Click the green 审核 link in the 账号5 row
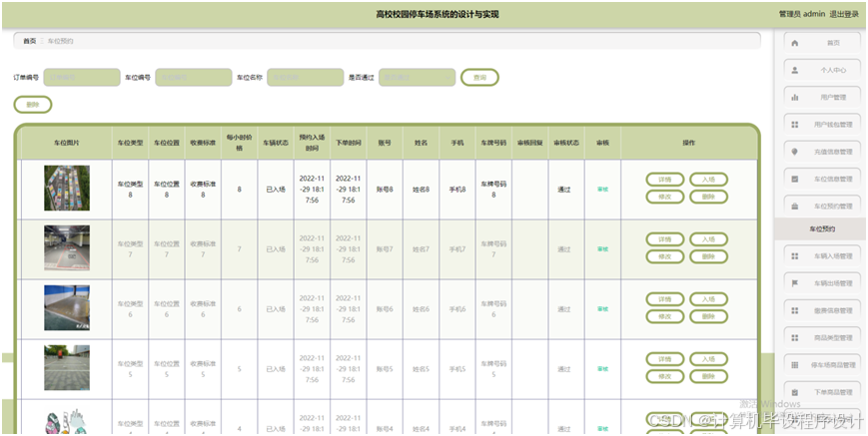Viewport: 868px width, 436px height. 602,369
